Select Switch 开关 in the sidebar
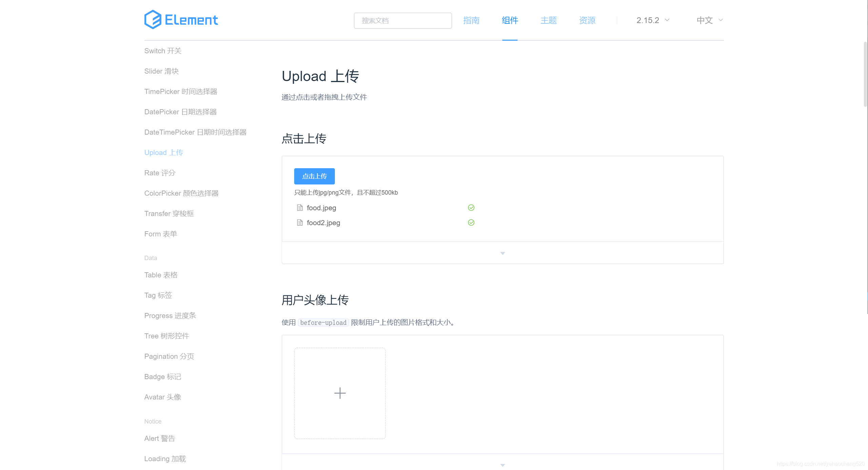 click(163, 51)
